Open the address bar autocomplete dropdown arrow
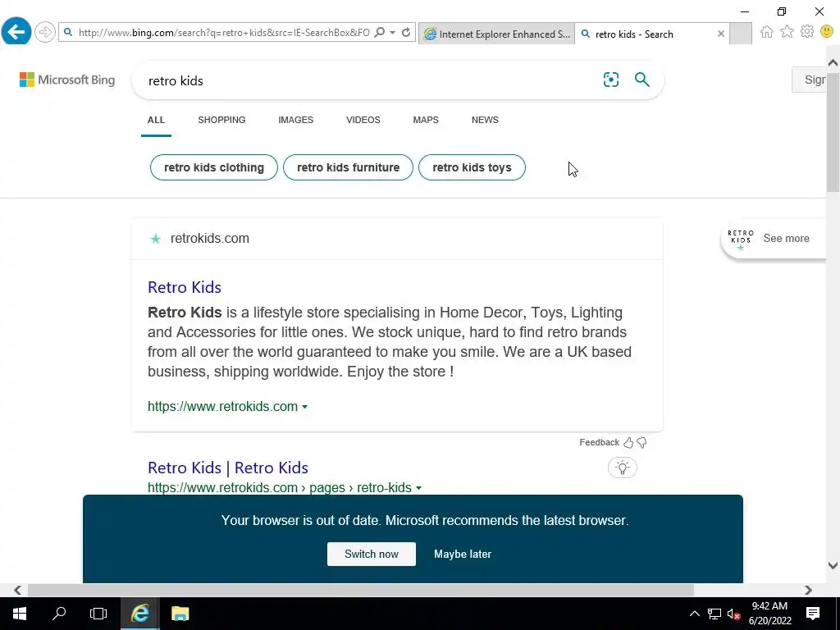Viewport: 840px width, 630px height. coord(392,32)
